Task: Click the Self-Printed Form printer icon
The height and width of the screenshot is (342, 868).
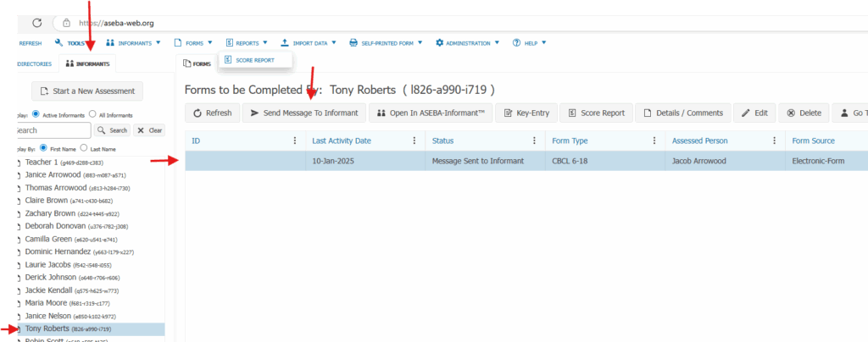Action: coord(353,42)
